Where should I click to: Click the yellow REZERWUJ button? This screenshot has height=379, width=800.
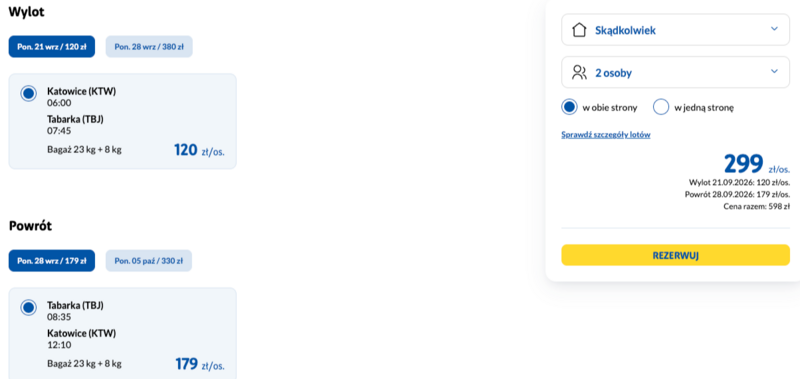(x=676, y=255)
